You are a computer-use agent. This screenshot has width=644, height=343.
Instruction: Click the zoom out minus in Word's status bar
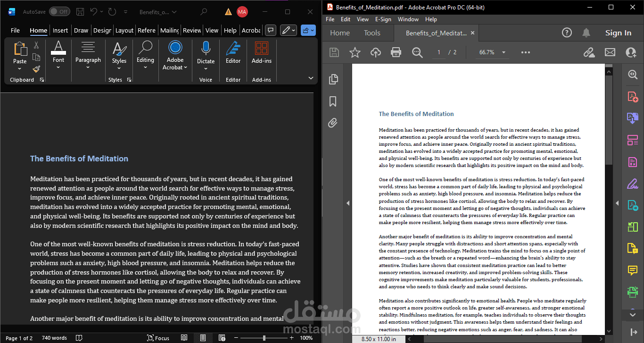pos(236,338)
